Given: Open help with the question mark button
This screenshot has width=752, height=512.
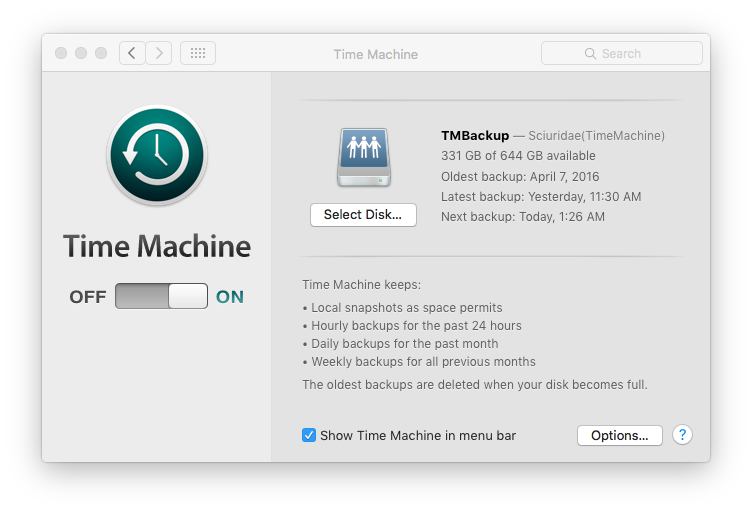Looking at the screenshot, I should [x=682, y=435].
